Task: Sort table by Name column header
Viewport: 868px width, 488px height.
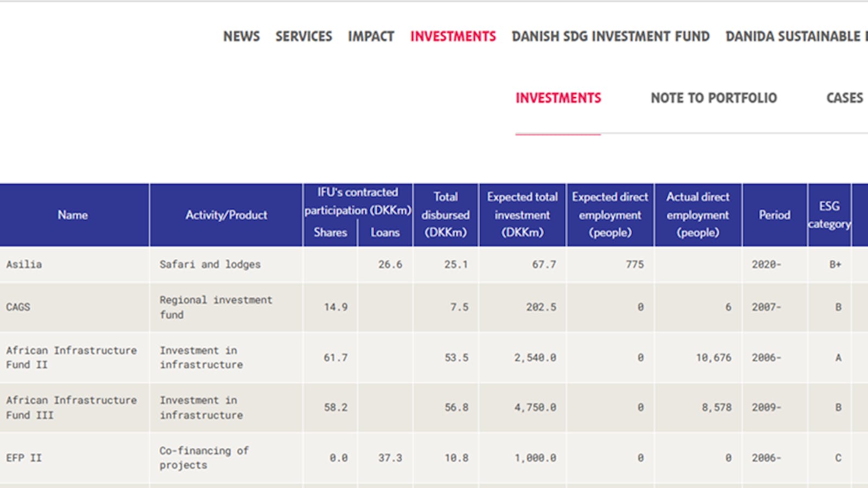Action: (x=73, y=215)
